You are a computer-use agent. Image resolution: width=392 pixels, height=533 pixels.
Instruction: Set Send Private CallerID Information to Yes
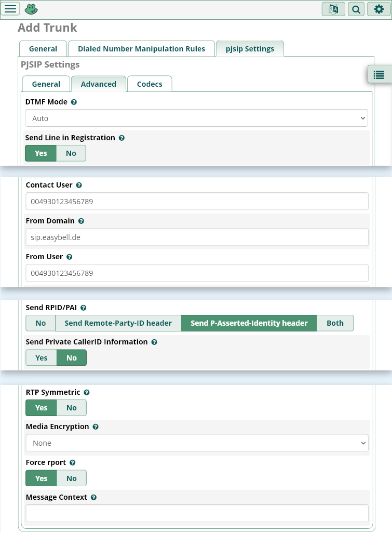(x=42, y=358)
